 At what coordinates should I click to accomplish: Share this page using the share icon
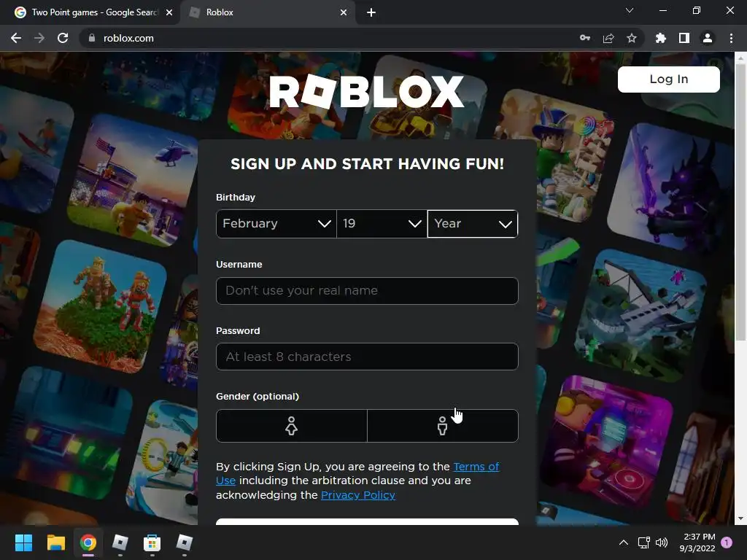[608, 38]
